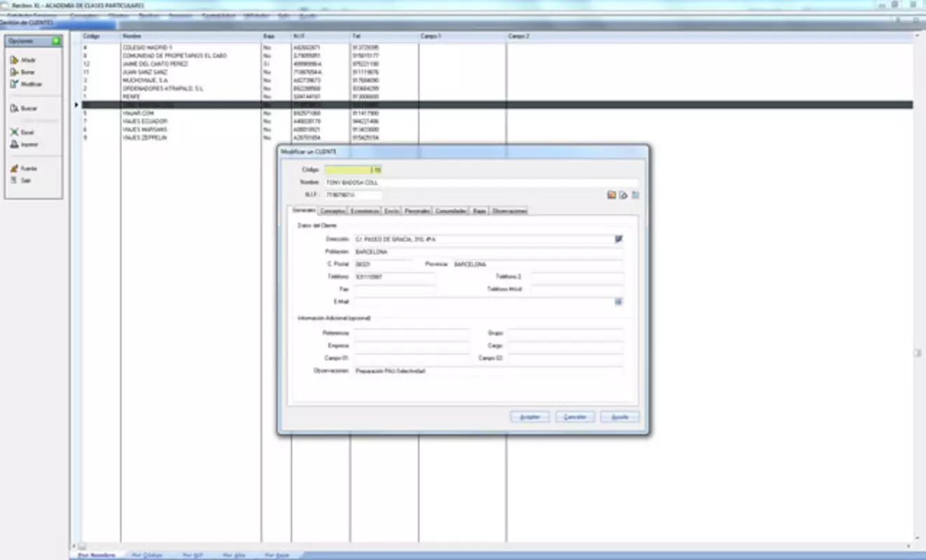Click the N.I.F column header
The image size is (926, 560).
(321, 36)
